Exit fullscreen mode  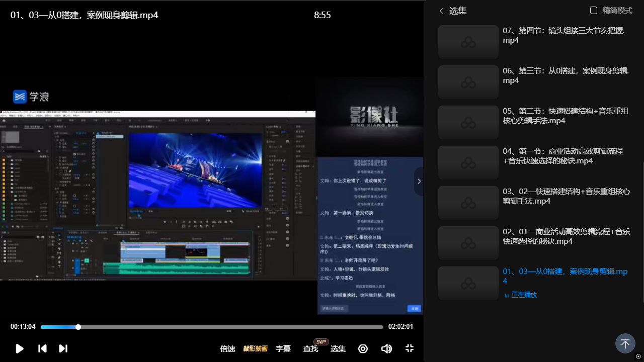click(410, 348)
